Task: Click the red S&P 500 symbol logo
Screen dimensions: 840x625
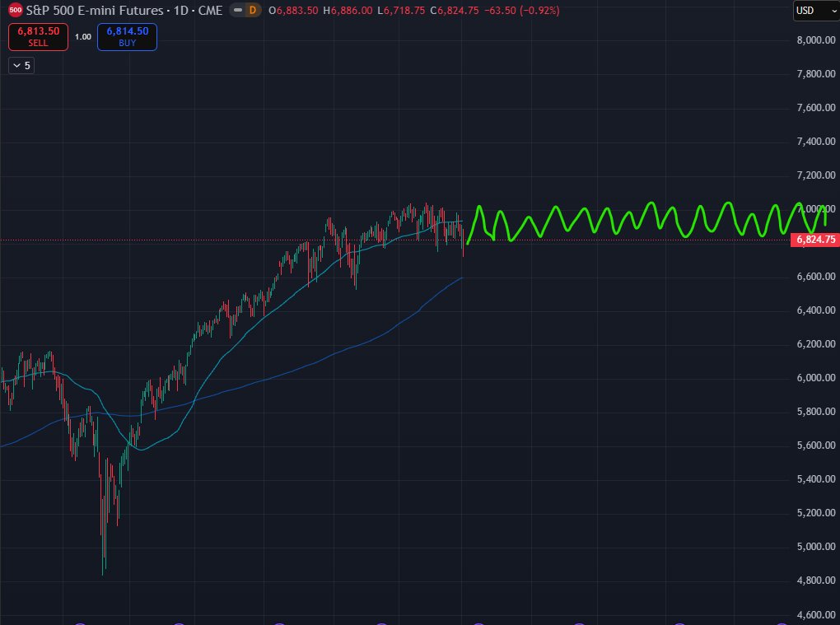Action: coord(15,10)
